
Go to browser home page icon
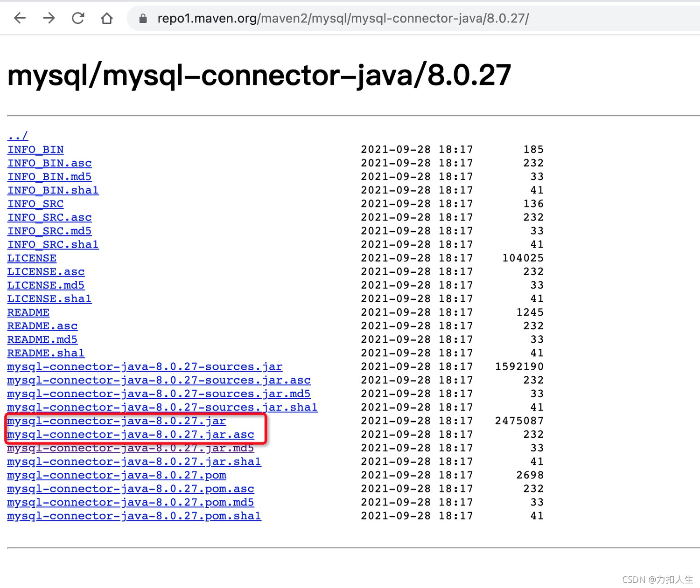pos(107,18)
